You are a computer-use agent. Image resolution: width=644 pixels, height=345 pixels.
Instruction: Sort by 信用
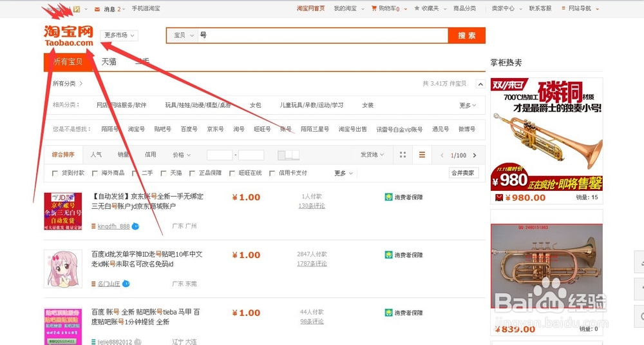150,155
